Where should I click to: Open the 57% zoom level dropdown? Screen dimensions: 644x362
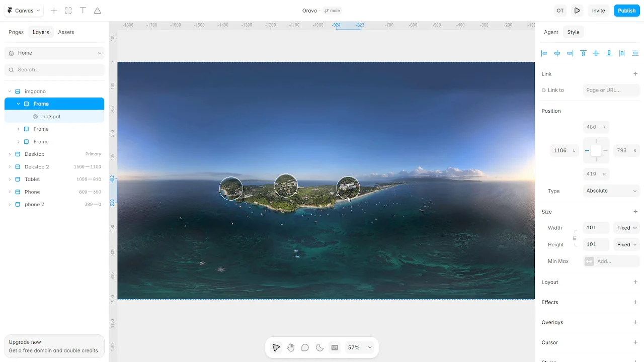click(x=360, y=347)
